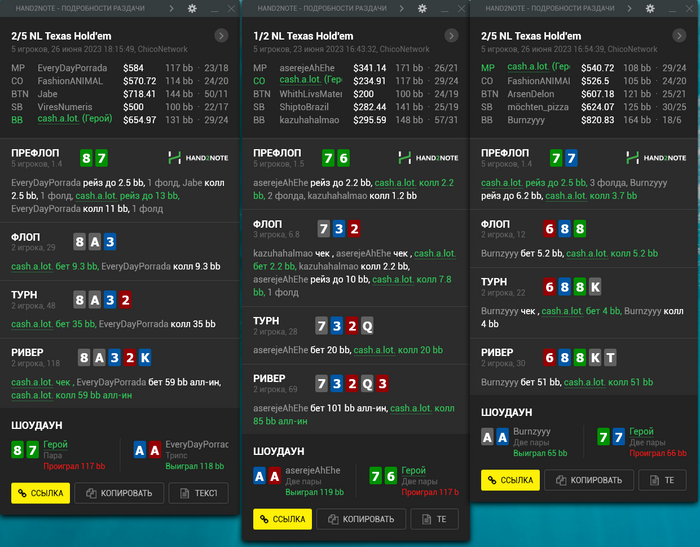Click T card in the 16:54:39 РИВЕР row

pos(610,358)
